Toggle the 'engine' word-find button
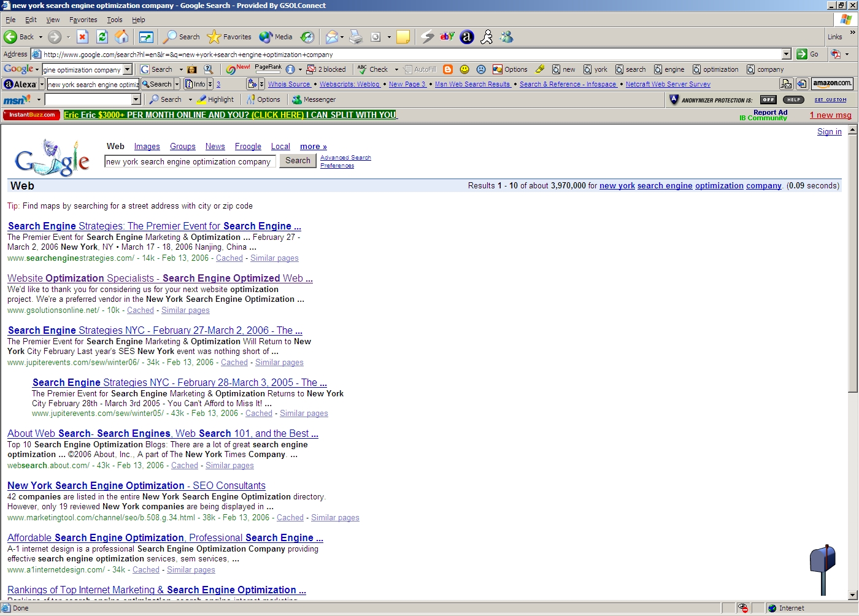This screenshot has width=859, height=616. [x=669, y=69]
